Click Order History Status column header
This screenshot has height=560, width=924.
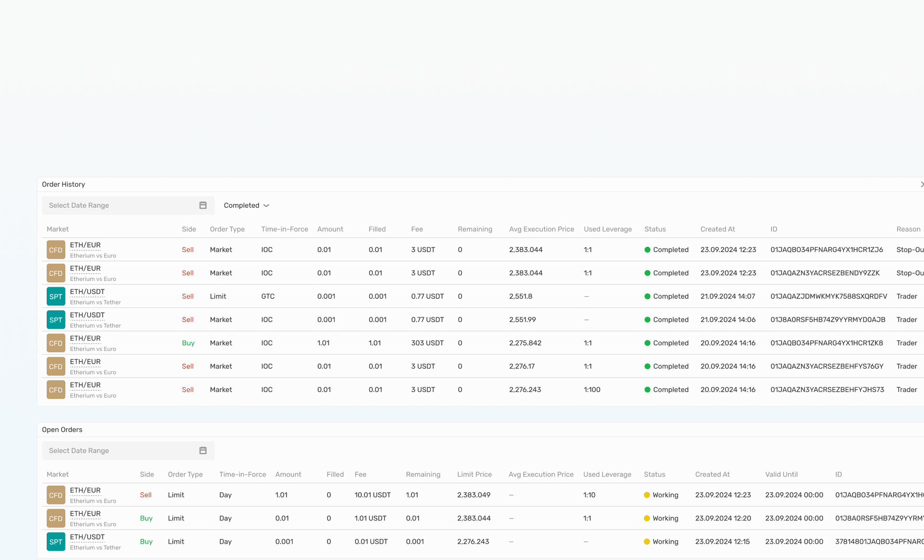[655, 229]
